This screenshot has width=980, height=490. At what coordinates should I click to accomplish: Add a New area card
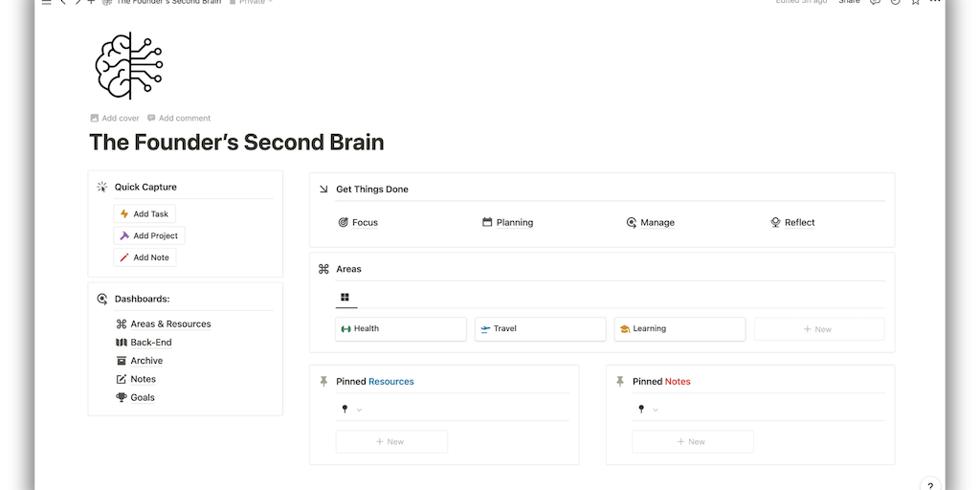tap(819, 329)
